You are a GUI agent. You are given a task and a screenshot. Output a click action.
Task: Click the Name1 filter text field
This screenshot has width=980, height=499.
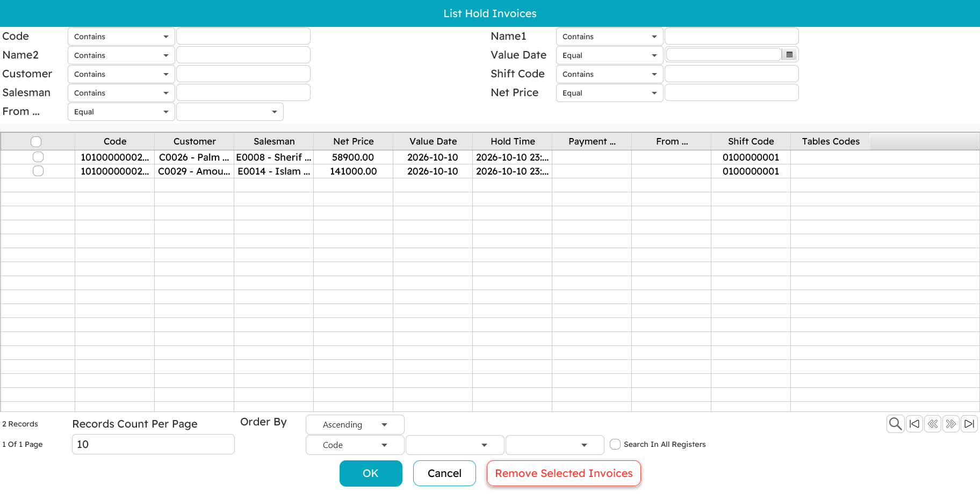pos(732,37)
